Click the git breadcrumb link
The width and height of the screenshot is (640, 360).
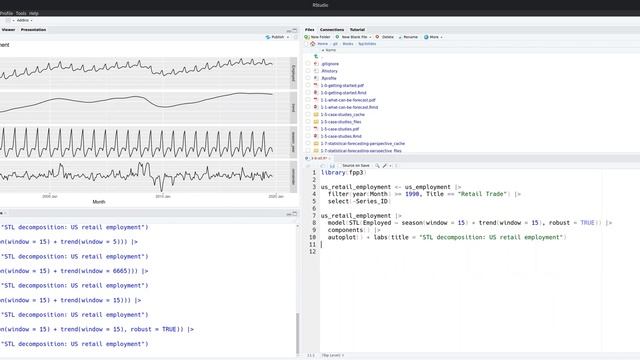(335, 44)
